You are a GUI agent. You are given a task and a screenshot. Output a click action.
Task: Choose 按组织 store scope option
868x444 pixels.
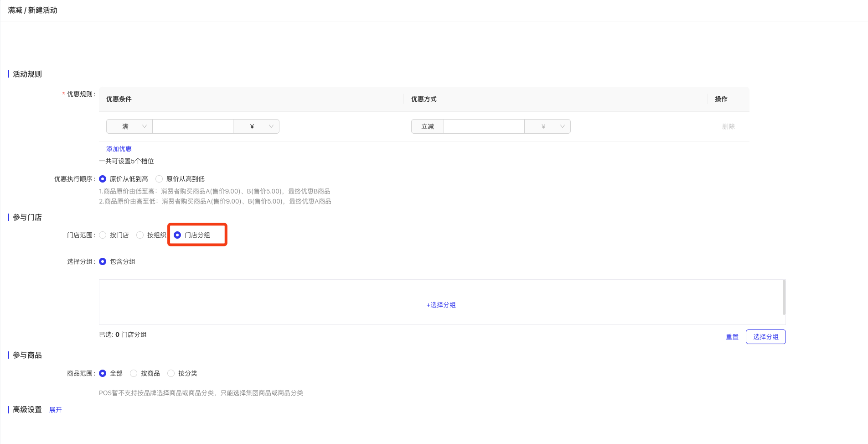coord(140,235)
